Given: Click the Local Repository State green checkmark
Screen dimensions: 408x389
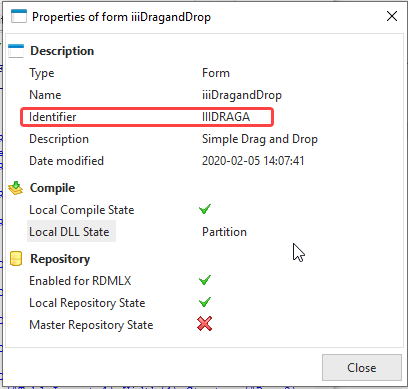Looking at the screenshot, I should [205, 302].
